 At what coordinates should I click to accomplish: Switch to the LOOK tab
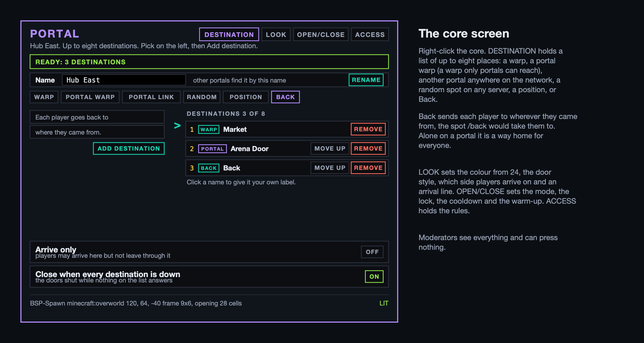[x=276, y=35]
